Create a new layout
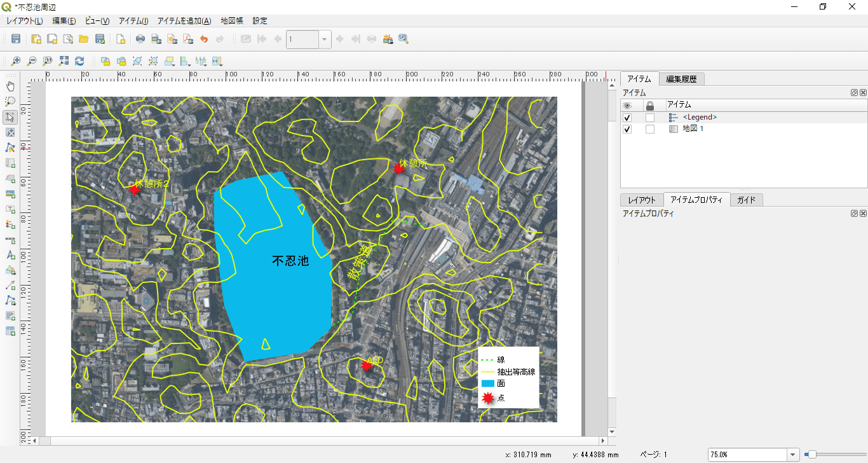868x463 pixels. click(36, 39)
